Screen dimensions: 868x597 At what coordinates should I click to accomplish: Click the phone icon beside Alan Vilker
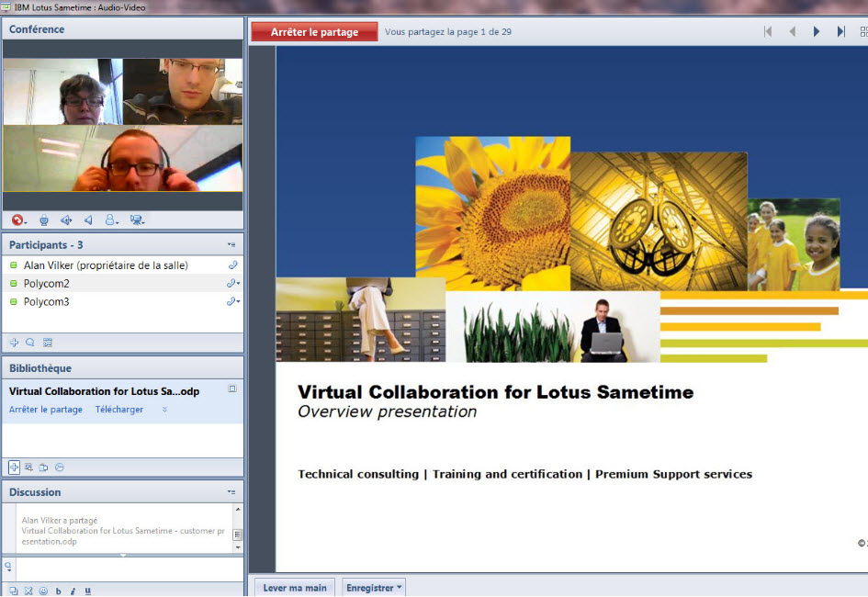pyautogui.click(x=233, y=265)
